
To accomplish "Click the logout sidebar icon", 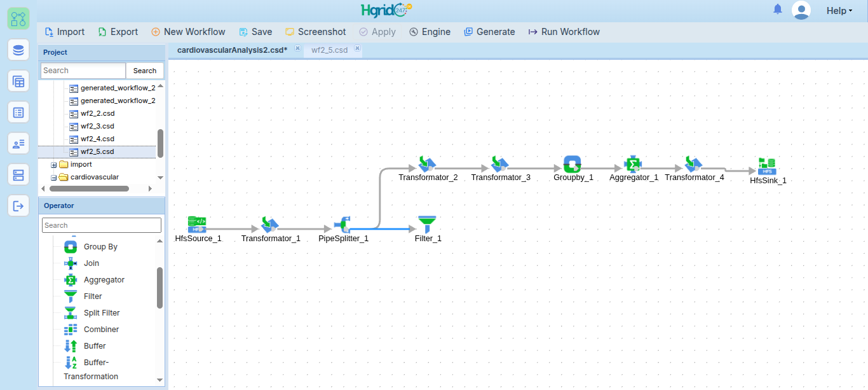I will click(x=18, y=205).
